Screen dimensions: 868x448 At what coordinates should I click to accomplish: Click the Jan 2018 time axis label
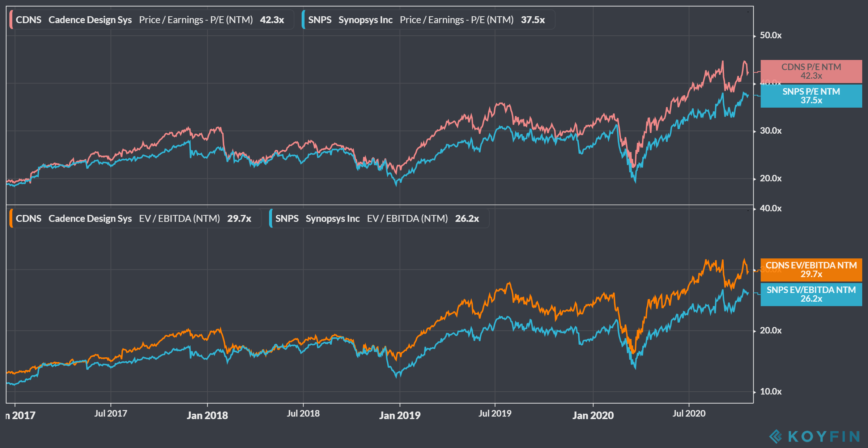click(207, 415)
